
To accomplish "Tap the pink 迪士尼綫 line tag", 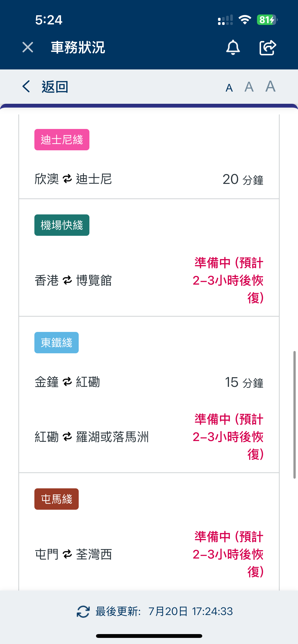I will (62, 140).
